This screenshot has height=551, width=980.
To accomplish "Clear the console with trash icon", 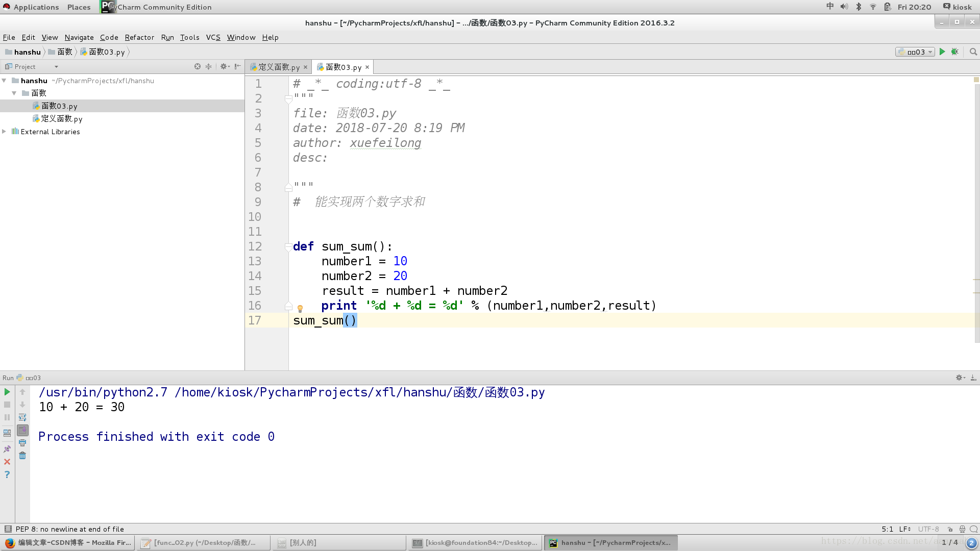I will [x=22, y=456].
